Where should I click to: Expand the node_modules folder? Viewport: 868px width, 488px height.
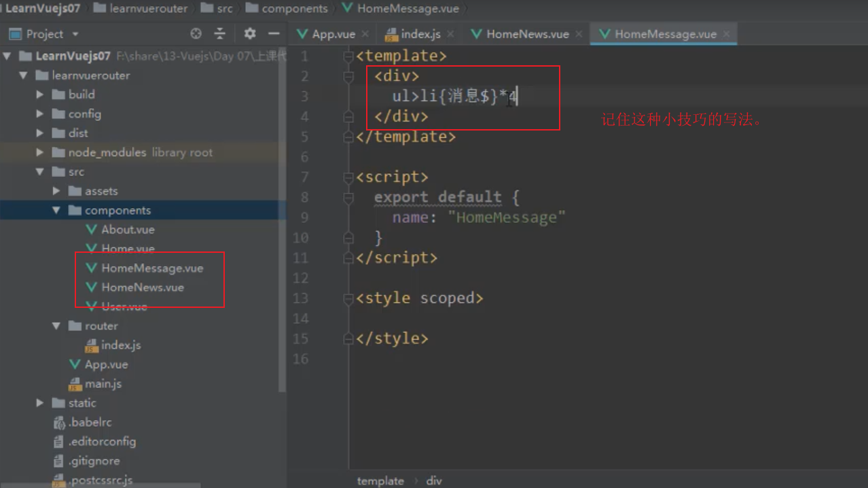coord(40,152)
